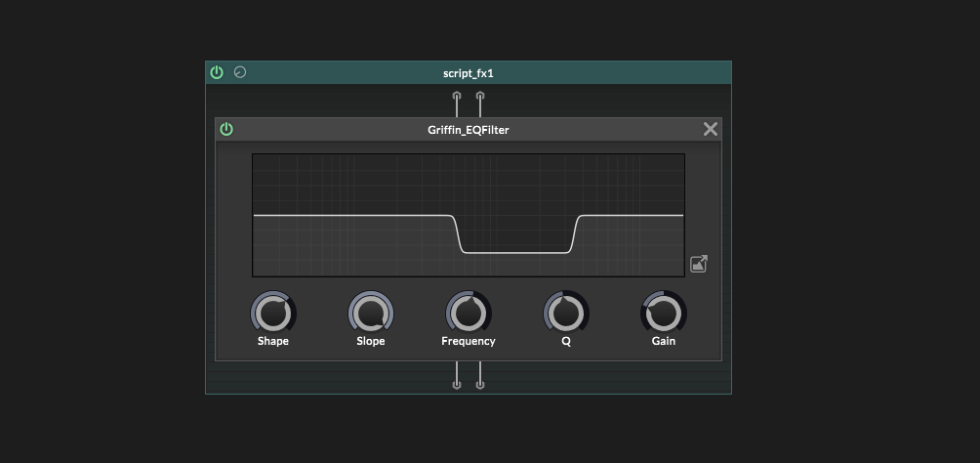Click the Q knob
Viewport: 980px width, 463px height.
[565, 313]
